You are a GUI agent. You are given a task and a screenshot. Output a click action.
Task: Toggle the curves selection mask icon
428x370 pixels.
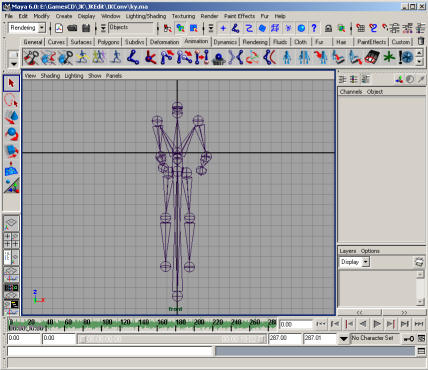(249, 28)
